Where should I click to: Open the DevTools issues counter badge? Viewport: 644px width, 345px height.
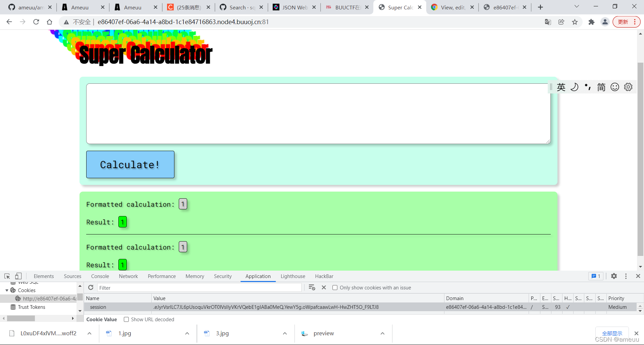click(x=596, y=276)
